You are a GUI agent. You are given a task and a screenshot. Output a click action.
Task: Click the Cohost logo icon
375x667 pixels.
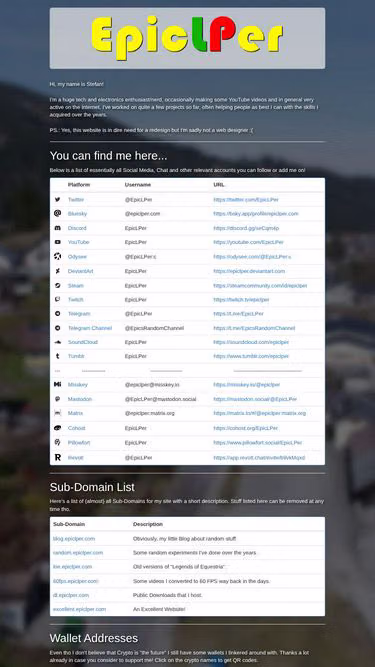tap(57, 428)
